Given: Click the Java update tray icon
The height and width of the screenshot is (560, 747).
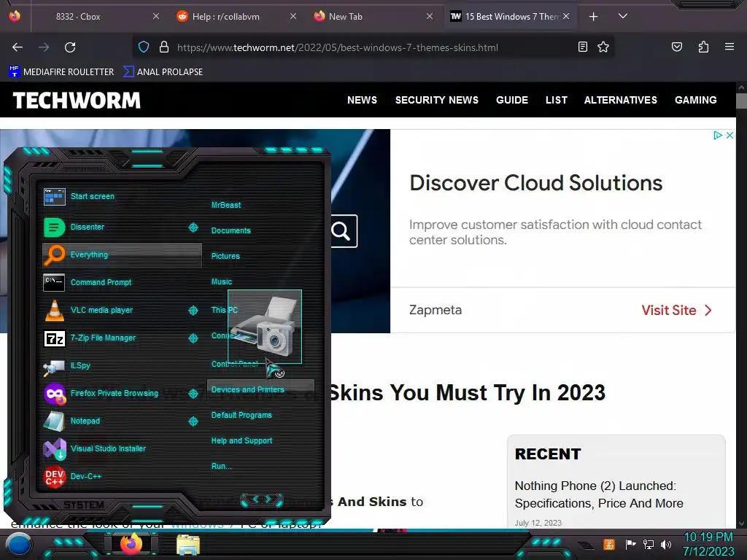Looking at the screenshot, I should point(609,544).
